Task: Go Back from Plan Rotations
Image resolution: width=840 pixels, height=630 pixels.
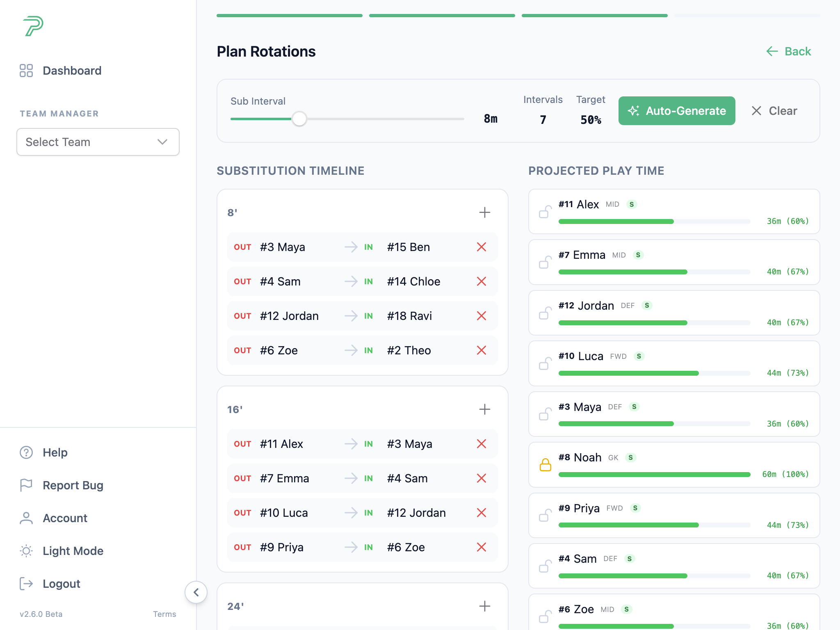Action: (789, 51)
